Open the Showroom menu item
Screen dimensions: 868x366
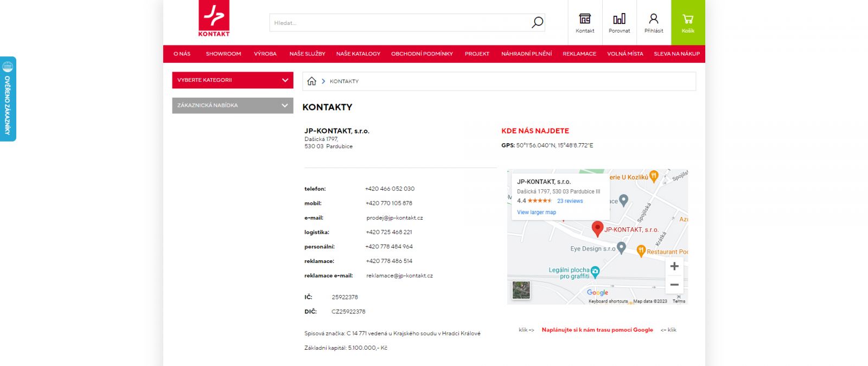(x=223, y=54)
